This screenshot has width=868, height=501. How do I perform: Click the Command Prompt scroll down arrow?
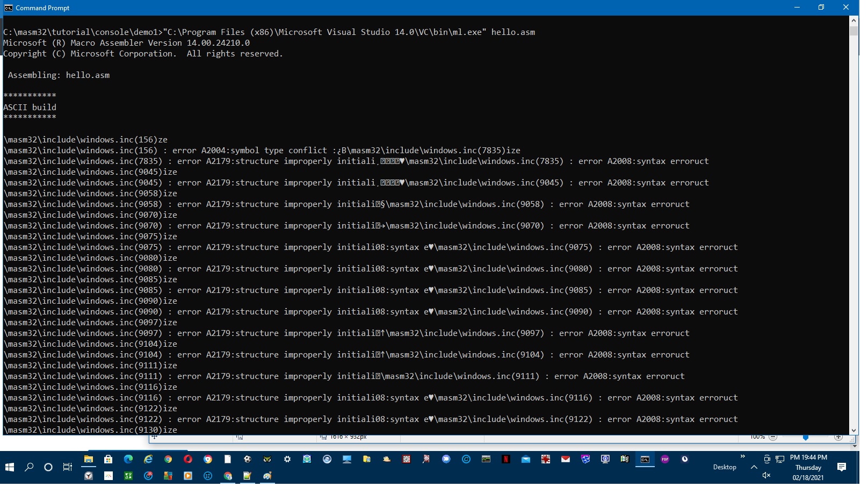[x=853, y=430]
